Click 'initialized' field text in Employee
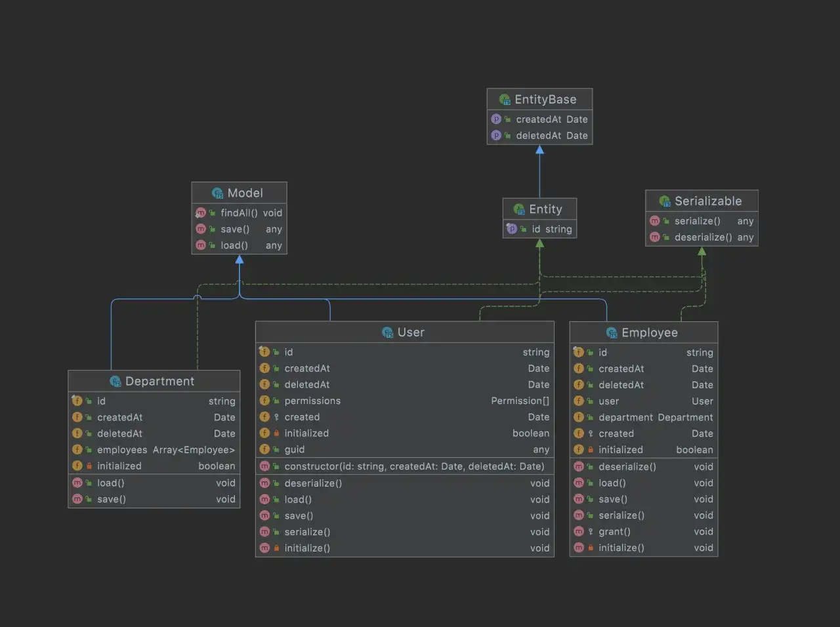840x627 pixels. point(621,450)
